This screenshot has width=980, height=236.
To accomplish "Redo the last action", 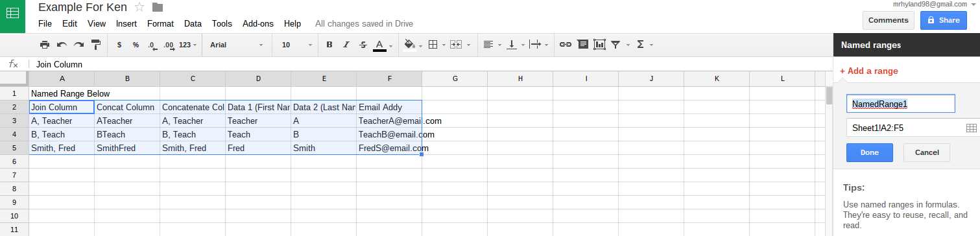I will click(78, 45).
